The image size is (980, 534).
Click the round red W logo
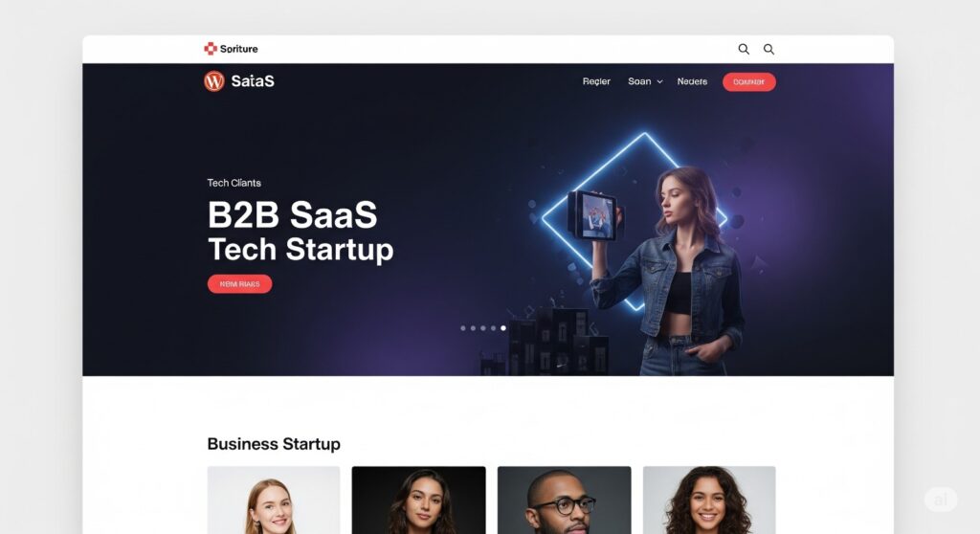pyautogui.click(x=214, y=81)
